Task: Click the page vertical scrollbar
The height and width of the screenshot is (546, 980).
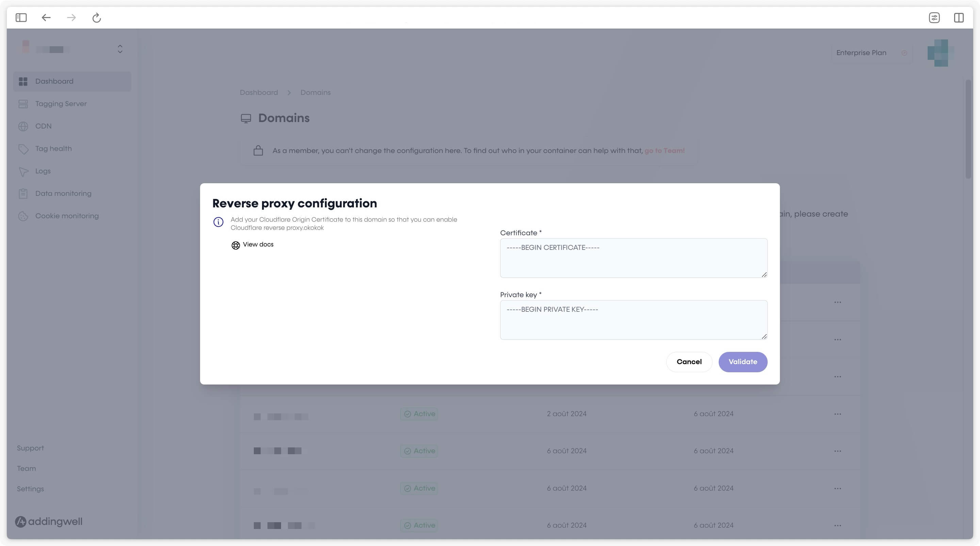Action: click(968, 129)
